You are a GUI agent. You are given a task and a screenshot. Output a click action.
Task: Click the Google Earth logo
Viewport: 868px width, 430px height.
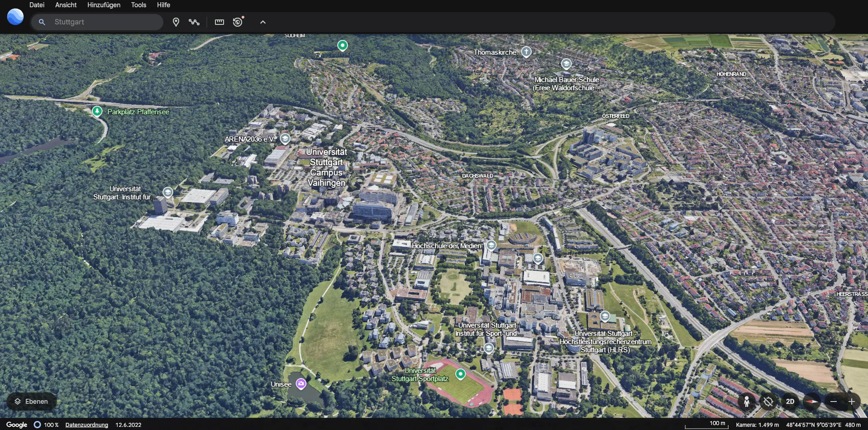pos(15,17)
